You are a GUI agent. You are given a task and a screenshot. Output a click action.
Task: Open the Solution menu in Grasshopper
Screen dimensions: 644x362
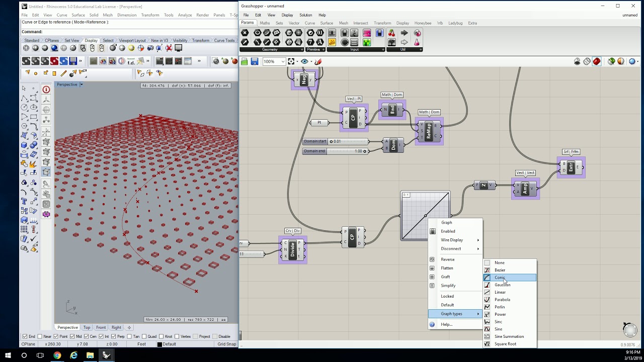click(305, 15)
